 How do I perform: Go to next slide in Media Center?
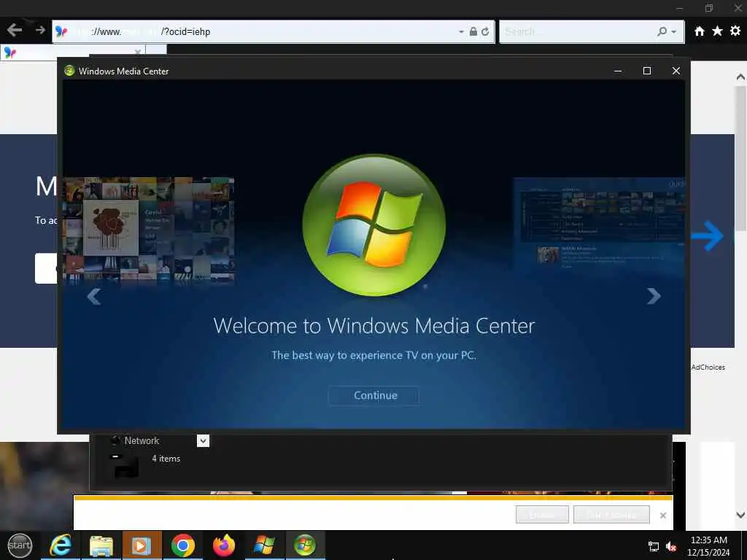(654, 296)
